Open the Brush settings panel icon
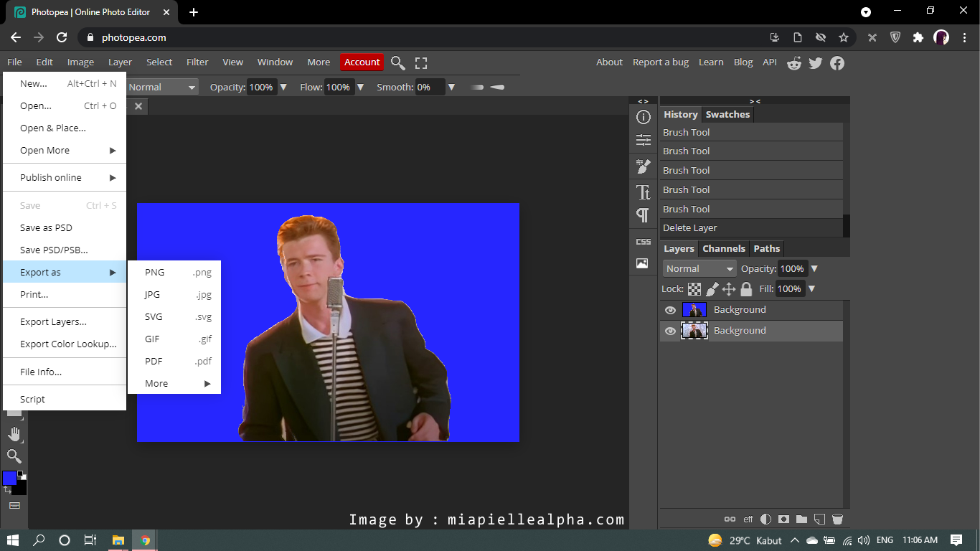 [x=644, y=167]
